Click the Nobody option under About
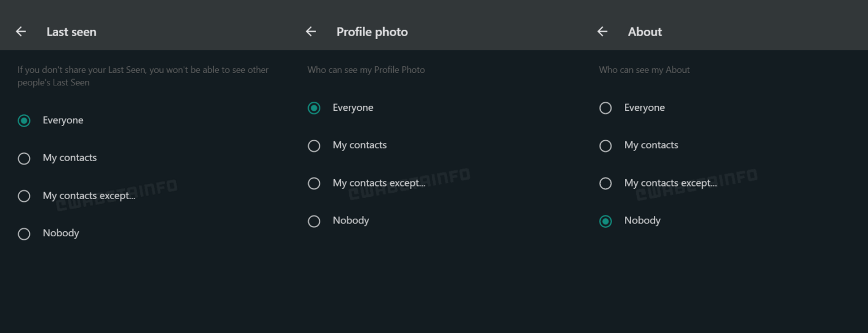This screenshot has width=868, height=333. coord(605,221)
